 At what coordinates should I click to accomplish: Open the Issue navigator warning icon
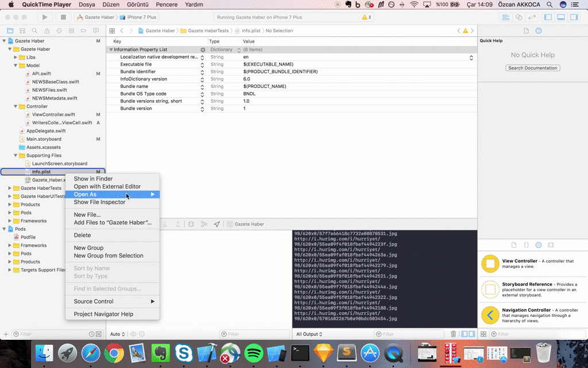47,31
